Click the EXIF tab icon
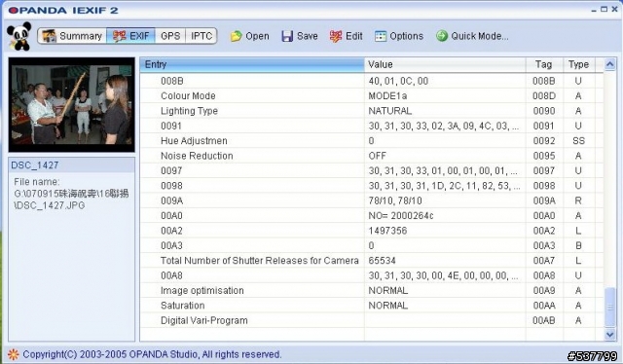The height and width of the screenshot is (364, 623). (x=119, y=36)
